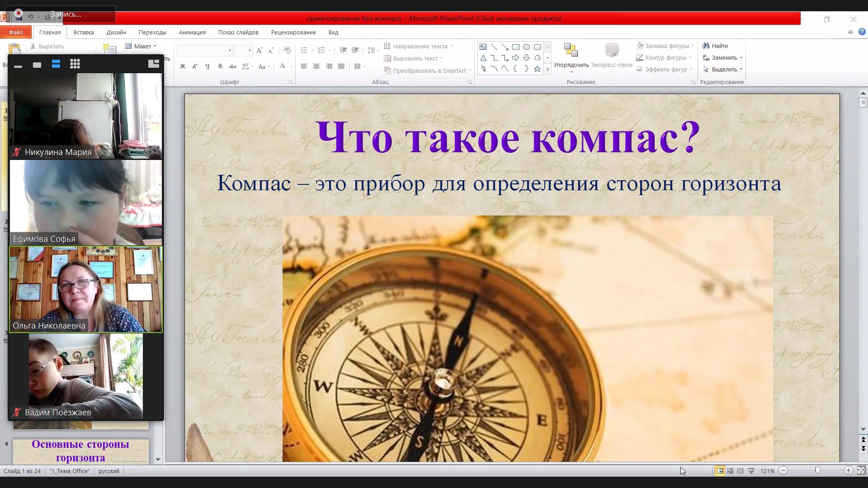Open the Вставка ribbon tab
Viewport: 868px width, 488px height.
[84, 32]
